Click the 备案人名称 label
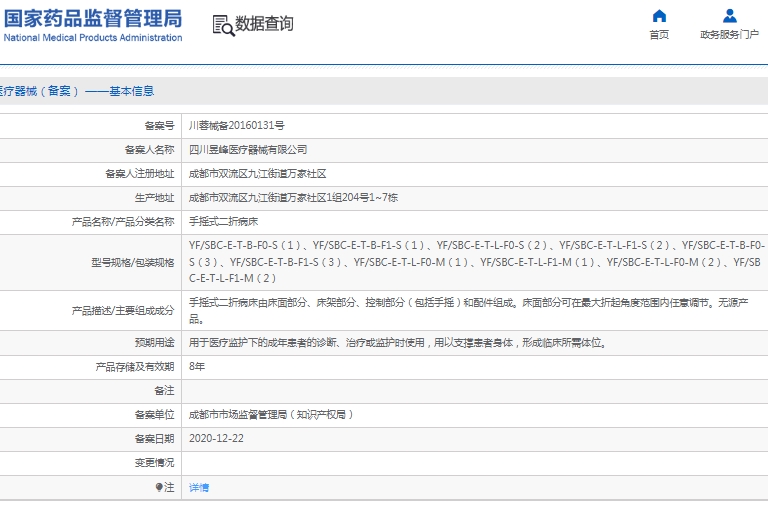This screenshot has height=509, width=768. point(149,150)
